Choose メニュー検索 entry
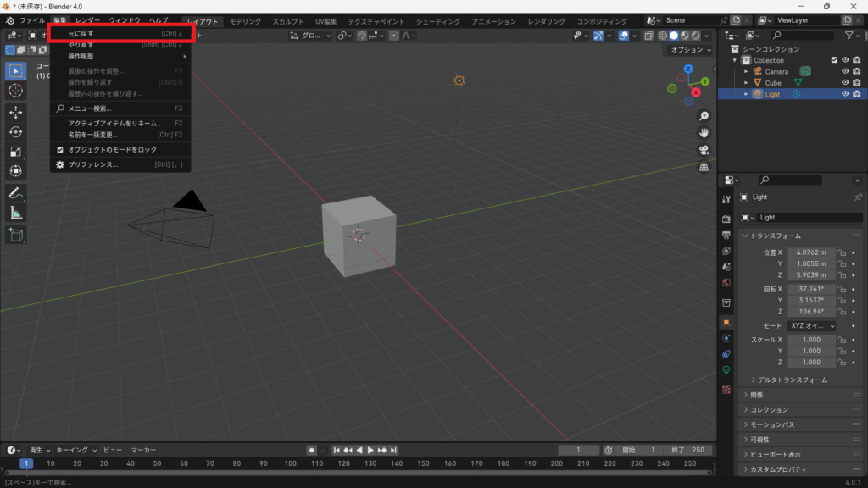Image resolution: width=868 pixels, height=488 pixels. 120,108
